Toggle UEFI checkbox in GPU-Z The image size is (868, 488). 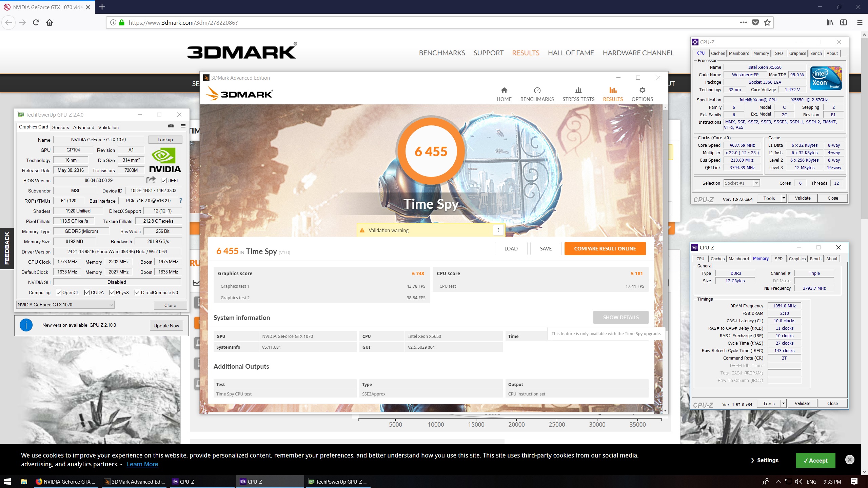[164, 181]
